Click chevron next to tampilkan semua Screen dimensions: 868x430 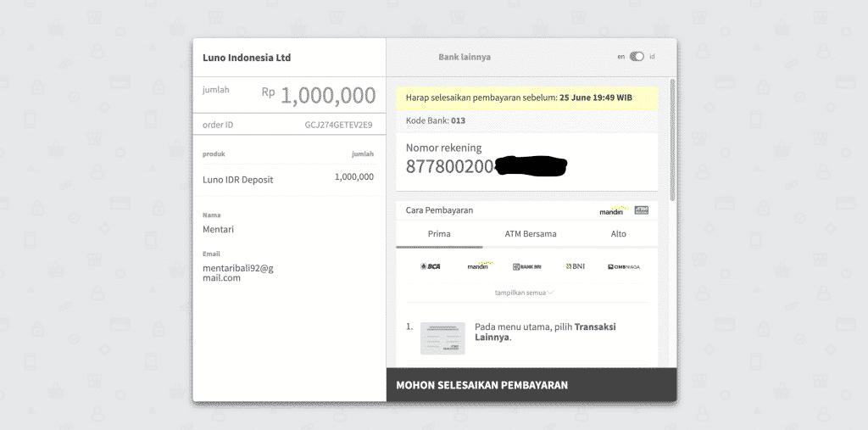point(551,293)
